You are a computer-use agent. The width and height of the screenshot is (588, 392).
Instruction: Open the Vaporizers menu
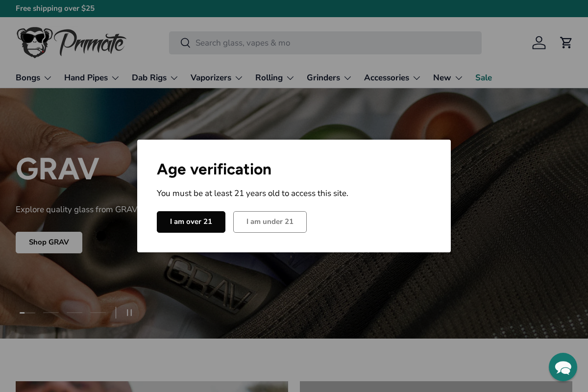pos(217,78)
